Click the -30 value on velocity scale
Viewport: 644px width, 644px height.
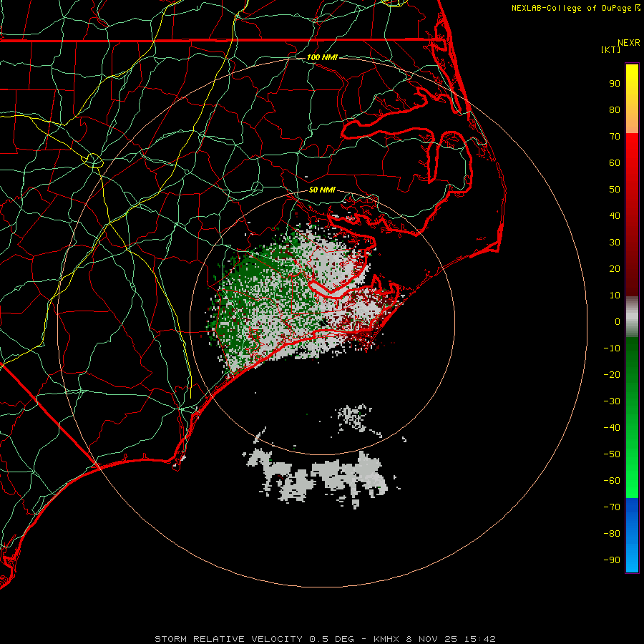[612, 401]
